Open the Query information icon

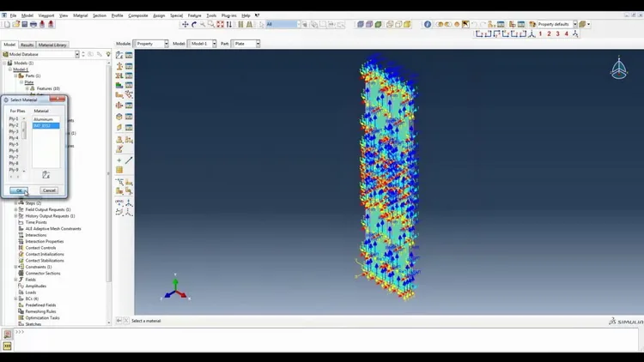(x=428, y=24)
